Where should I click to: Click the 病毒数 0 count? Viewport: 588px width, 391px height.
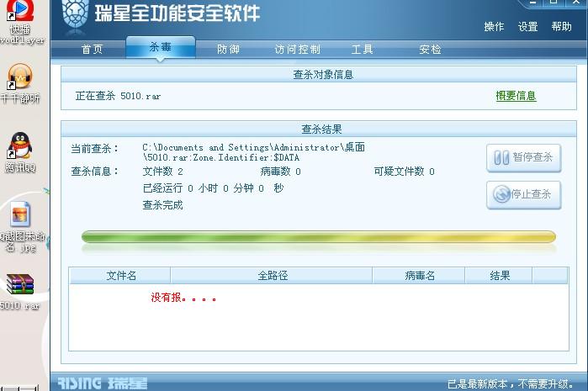pyautogui.click(x=280, y=172)
